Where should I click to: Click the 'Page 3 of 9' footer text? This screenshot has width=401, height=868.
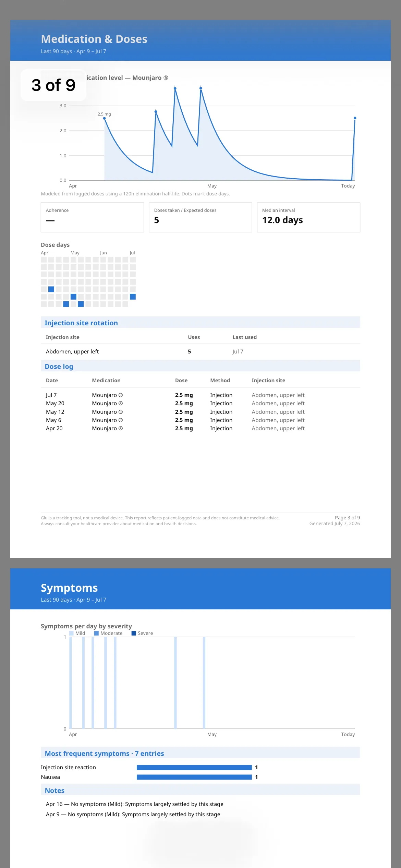[x=347, y=518]
